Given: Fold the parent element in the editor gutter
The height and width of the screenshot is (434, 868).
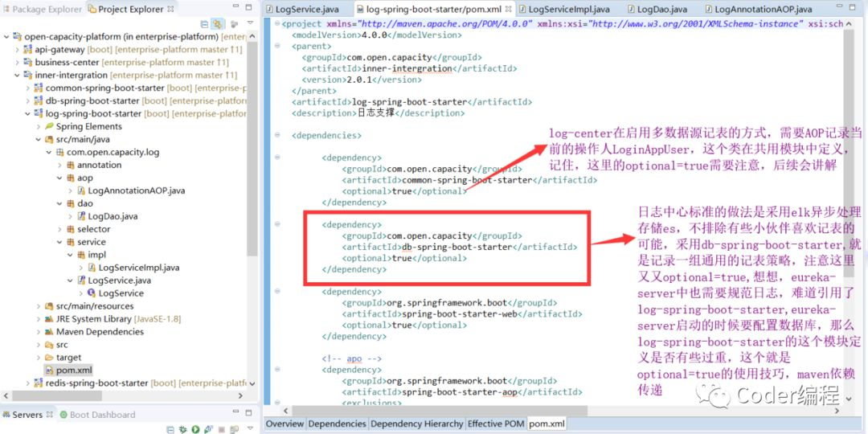Looking at the screenshot, I should pos(276,46).
